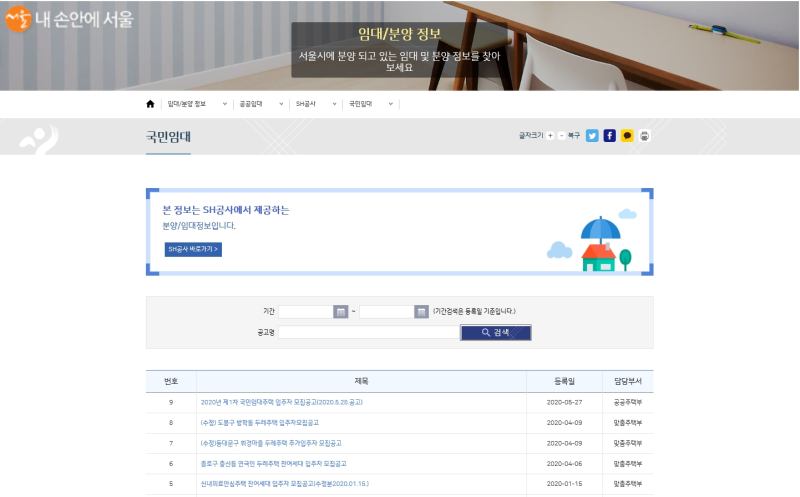Click the 번호 column header
This screenshot has height=497, width=800.
click(x=171, y=381)
